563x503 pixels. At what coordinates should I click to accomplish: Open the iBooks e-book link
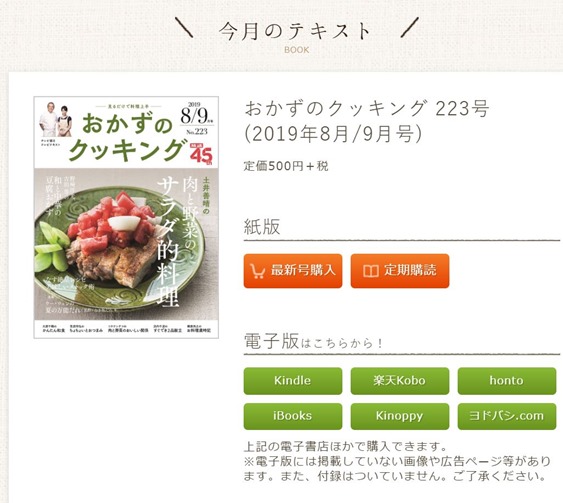click(x=293, y=416)
